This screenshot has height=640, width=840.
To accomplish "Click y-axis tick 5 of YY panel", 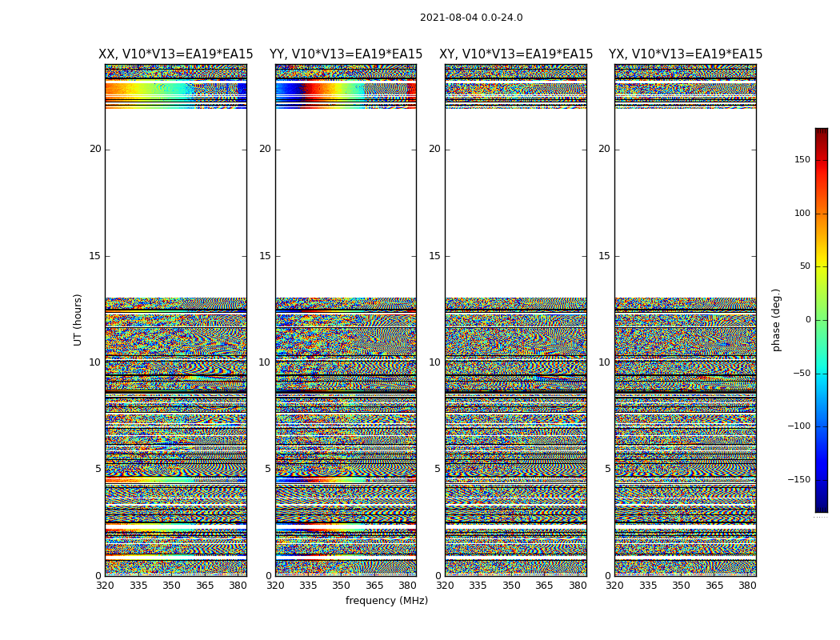I will (268, 469).
